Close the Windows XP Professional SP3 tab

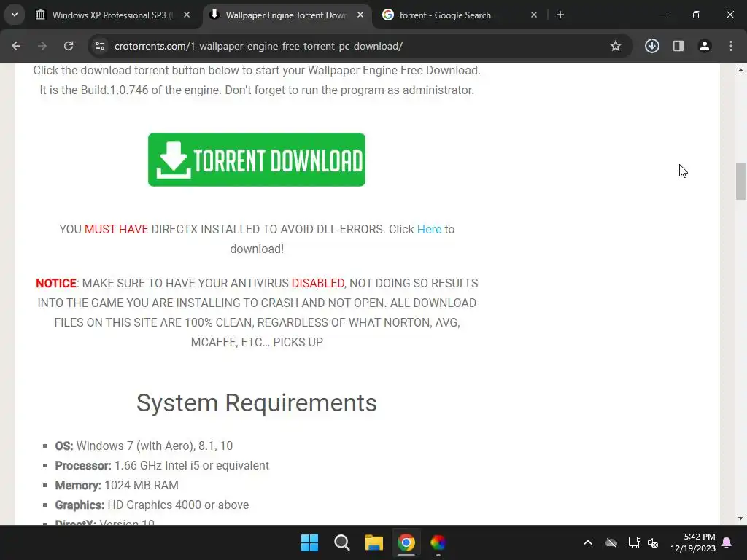coord(187,15)
